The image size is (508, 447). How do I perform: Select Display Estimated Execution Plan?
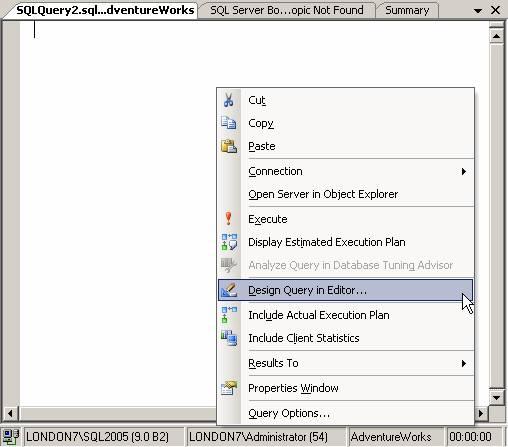tap(345, 242)
